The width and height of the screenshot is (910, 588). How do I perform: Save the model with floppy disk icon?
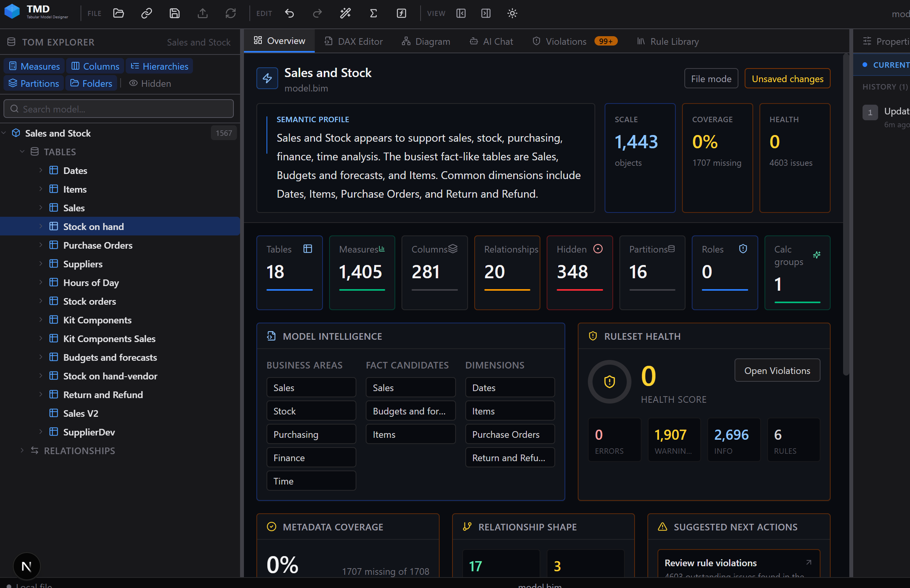pos(175,13)
